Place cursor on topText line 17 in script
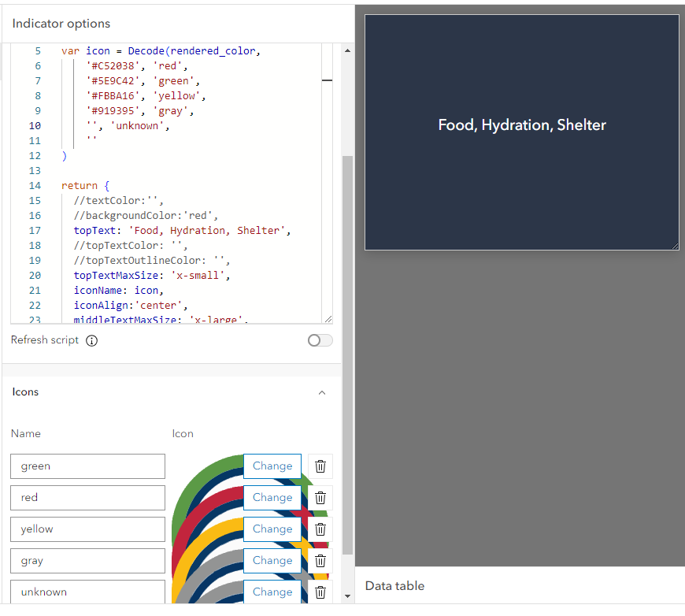 click(x=181, y=230)
